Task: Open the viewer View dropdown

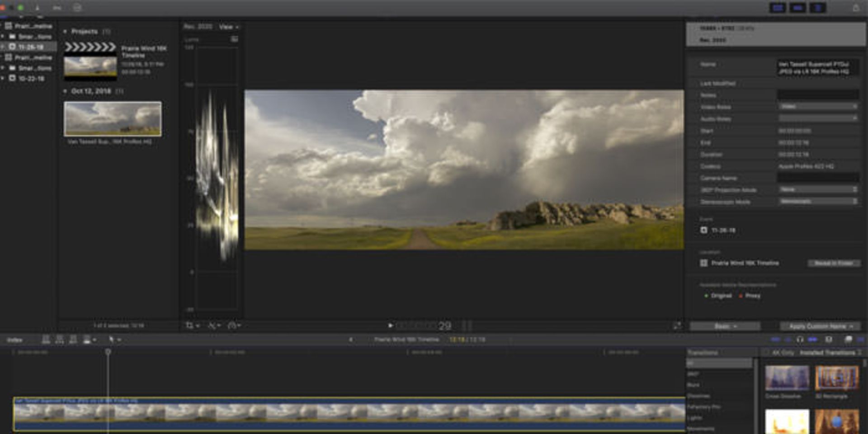Action: [228, 27]
